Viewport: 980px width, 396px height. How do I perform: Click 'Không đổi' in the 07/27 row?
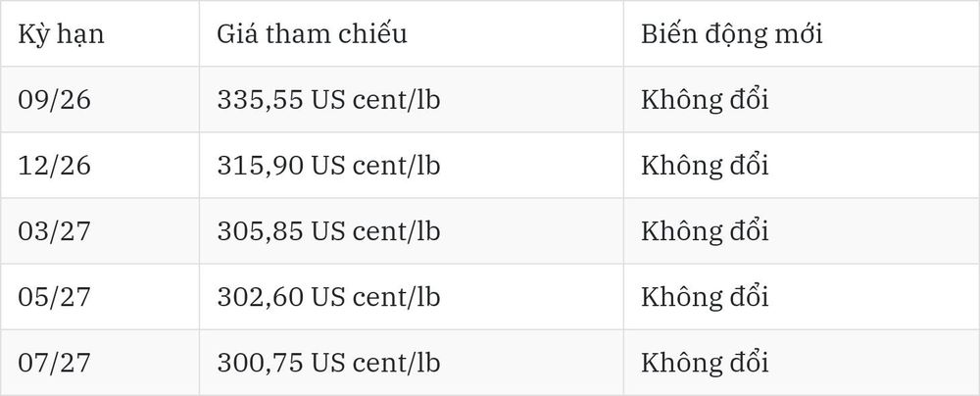coord(705,363)
